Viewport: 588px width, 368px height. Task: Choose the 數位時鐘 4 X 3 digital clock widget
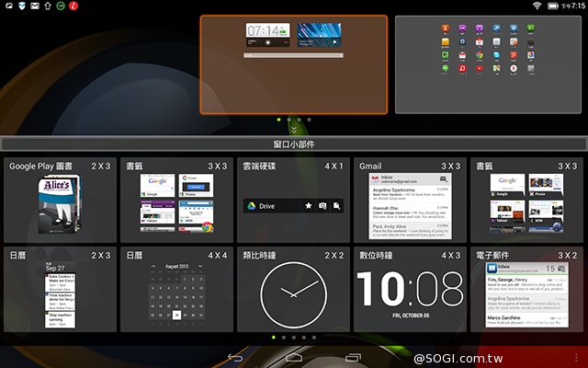[410, 289]
